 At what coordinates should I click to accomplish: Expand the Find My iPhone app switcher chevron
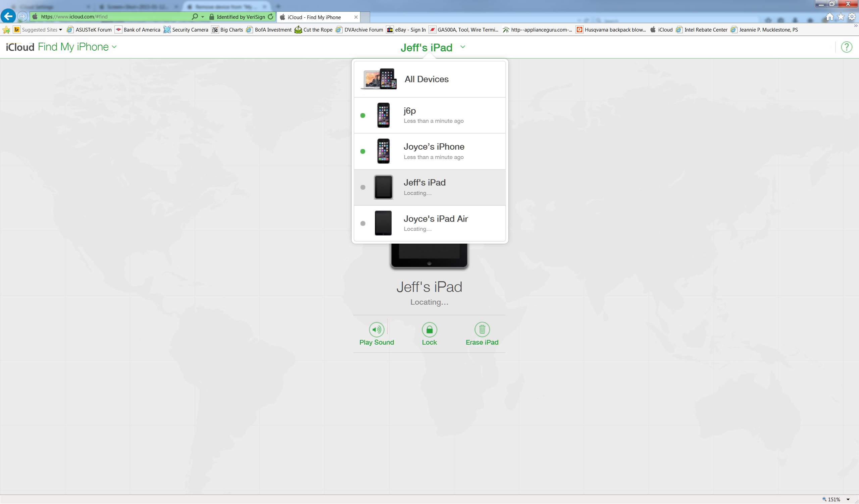point(114,47)
